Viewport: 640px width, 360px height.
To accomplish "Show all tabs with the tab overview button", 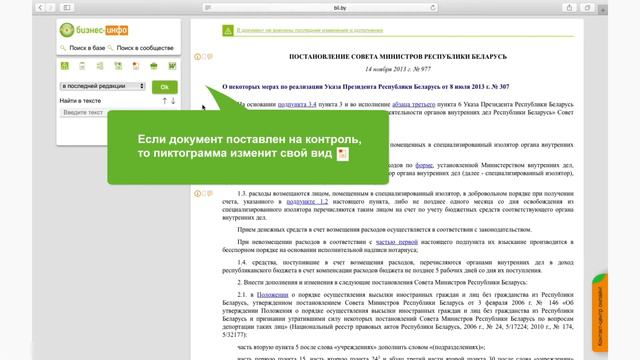I will tap(587, 7).
